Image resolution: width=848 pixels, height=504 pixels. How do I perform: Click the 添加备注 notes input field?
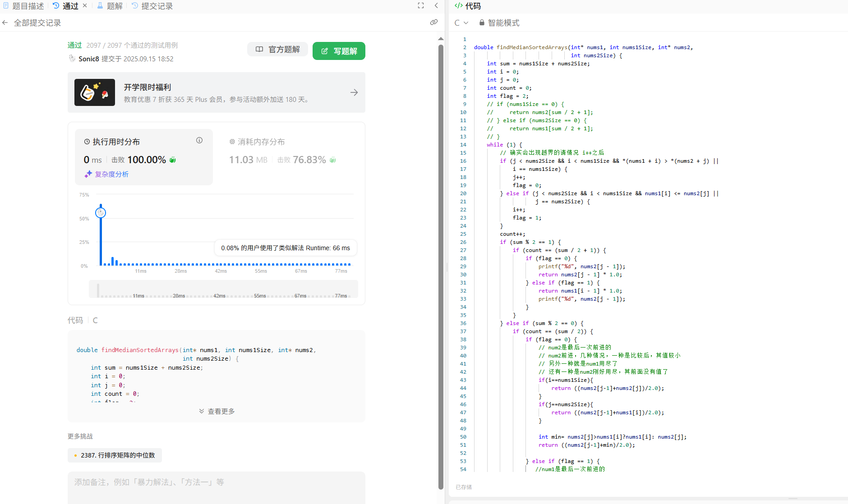pyautogui.click(x=216, y=487)
